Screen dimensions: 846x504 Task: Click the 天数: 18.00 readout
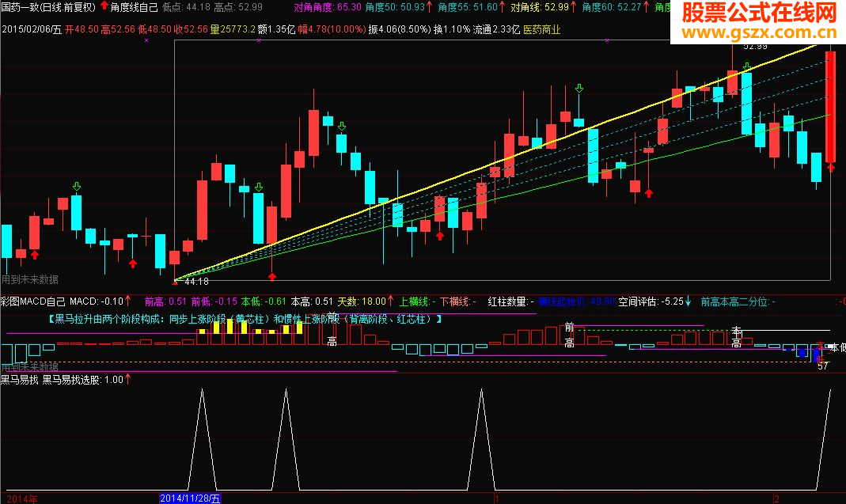(362, 301)
